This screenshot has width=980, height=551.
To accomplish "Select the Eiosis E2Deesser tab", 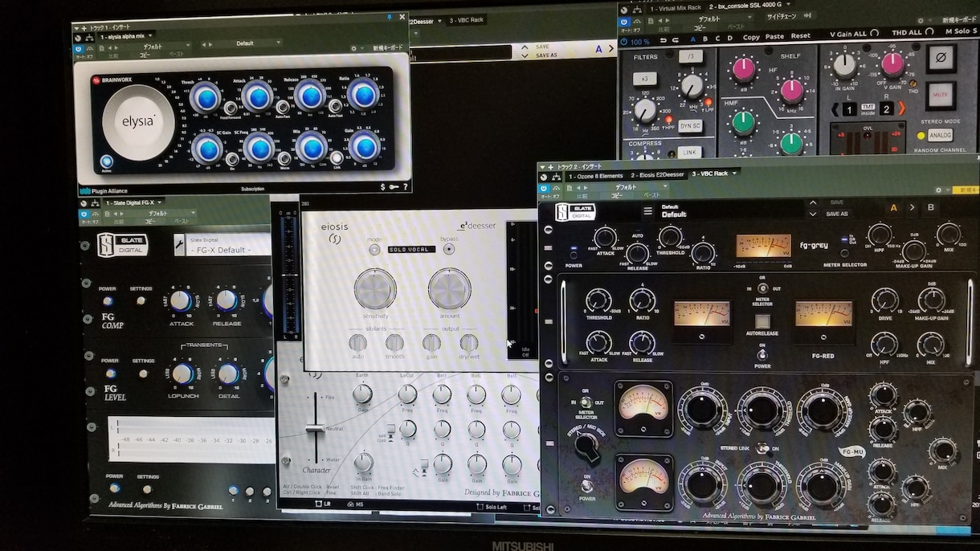I will point(657,174).
